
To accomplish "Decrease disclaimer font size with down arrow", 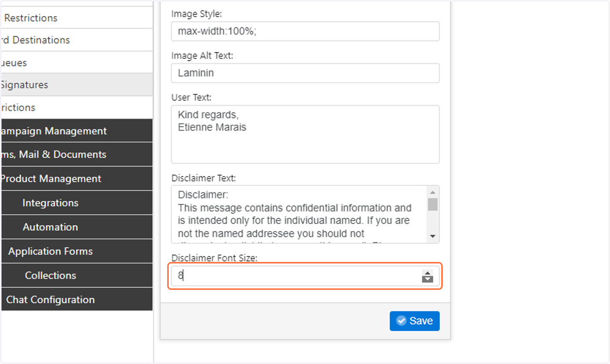I will point(428,279).
